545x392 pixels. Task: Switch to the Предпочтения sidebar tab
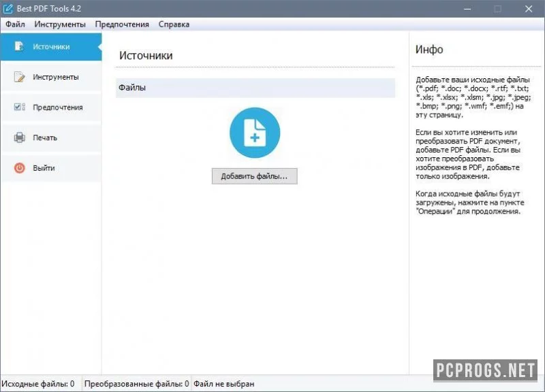pos(51,107)
